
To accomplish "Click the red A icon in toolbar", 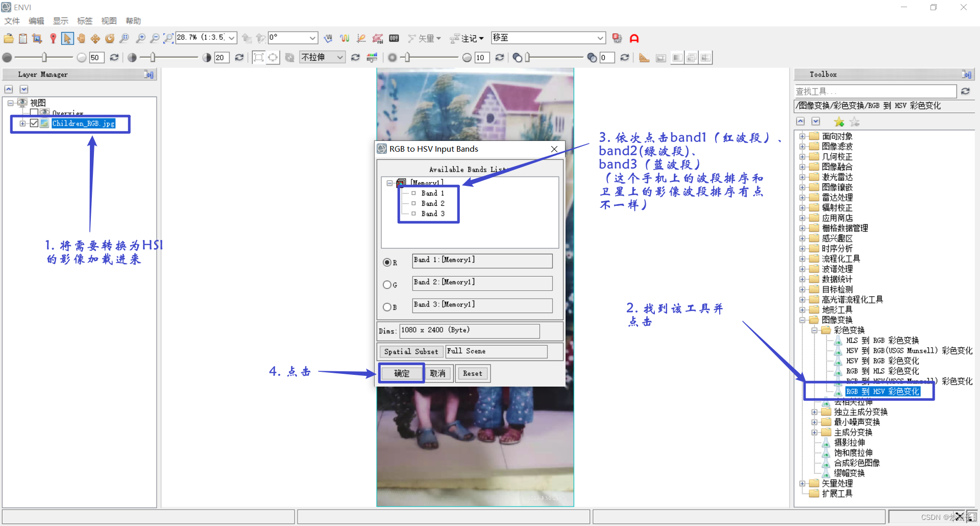I will 634,38.
